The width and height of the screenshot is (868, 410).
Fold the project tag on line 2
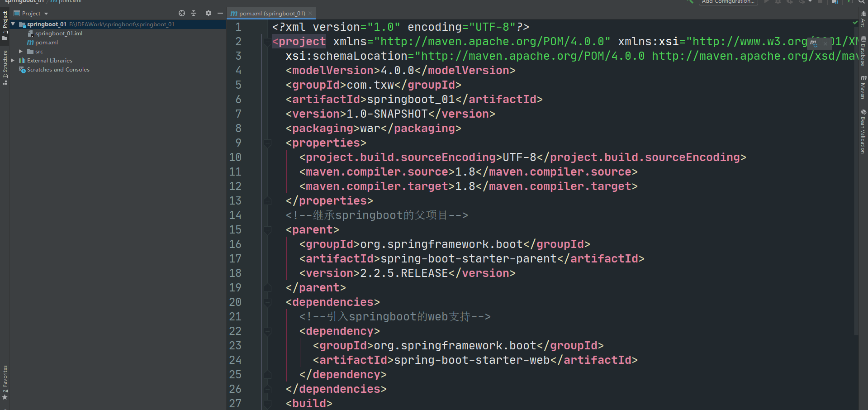point(267,42)
